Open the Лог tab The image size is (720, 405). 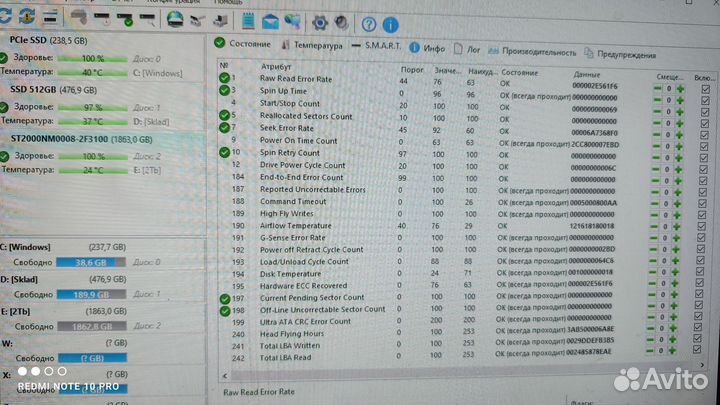pos(467,49)
